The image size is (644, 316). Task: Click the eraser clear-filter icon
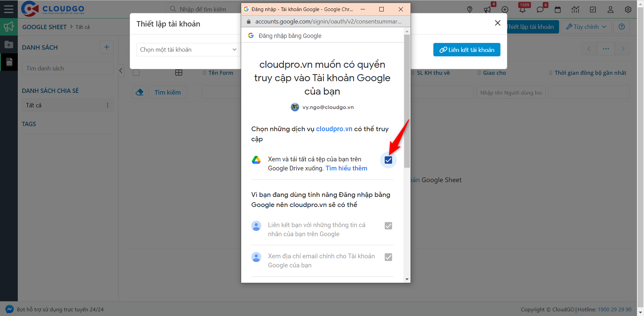(x=139, y=92)
